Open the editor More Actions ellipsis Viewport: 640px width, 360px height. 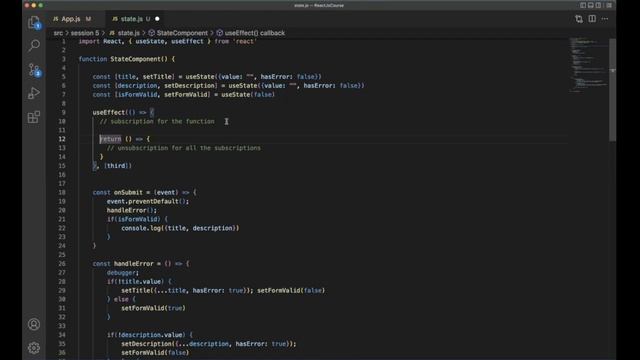point(605,19)
